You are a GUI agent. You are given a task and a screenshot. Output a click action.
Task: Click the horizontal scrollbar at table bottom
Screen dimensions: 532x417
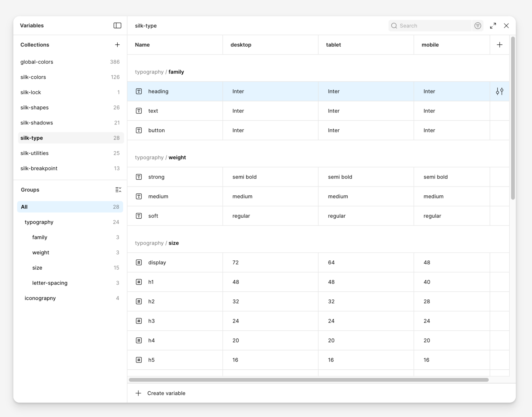click(309, 380)
